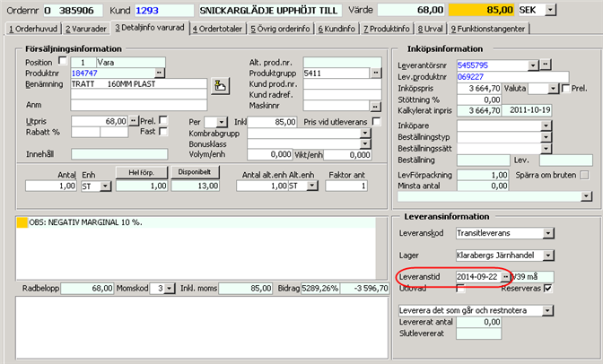Toggle Spärra om bruten checkbox

pos(584,175)
